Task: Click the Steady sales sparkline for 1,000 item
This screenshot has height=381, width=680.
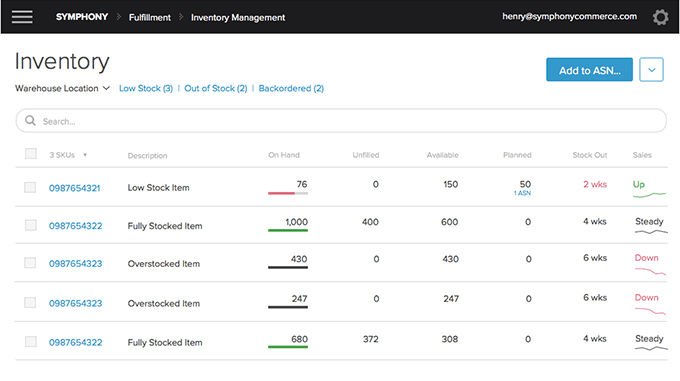Action: pos(651,232)
